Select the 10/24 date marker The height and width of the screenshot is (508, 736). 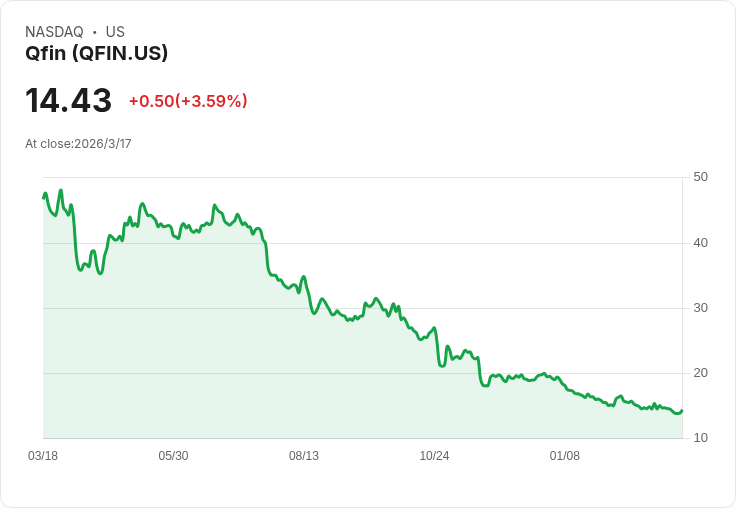click(x=434, y=456)
